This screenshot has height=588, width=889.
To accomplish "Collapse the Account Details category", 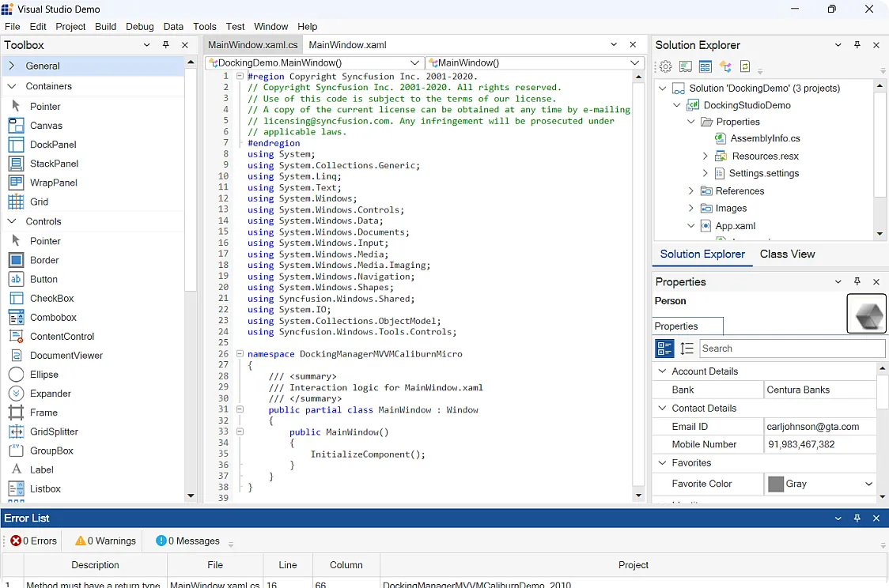I will (662, 371).
